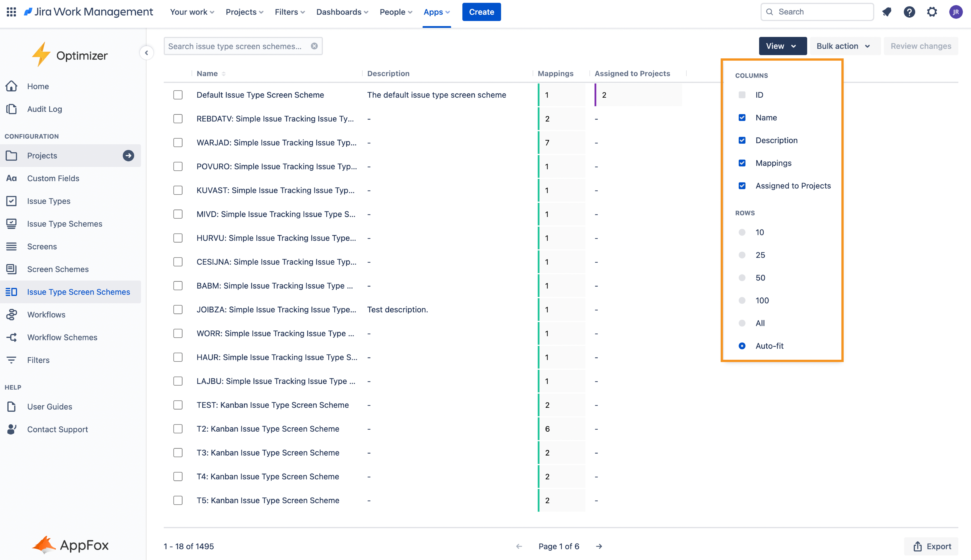Open the app switcher grid icon
This screenshot has height=560, width=971.
click(11, 12)
